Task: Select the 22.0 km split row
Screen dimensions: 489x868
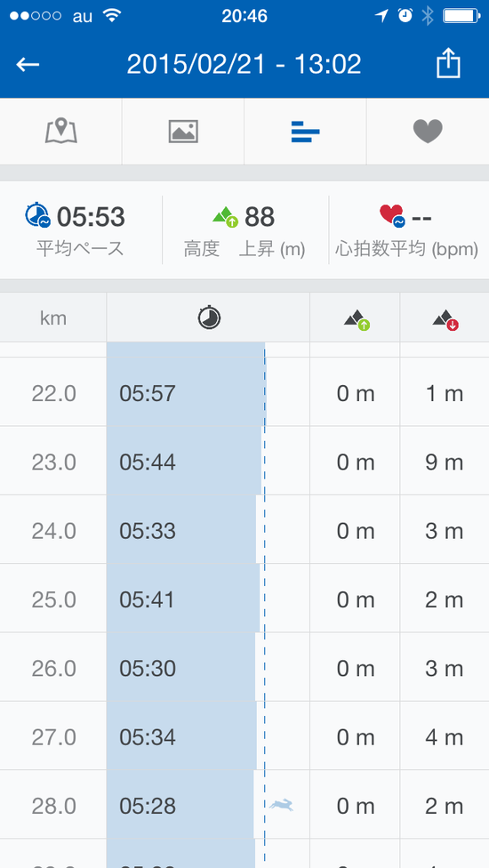Action: (x=244, y=392)
